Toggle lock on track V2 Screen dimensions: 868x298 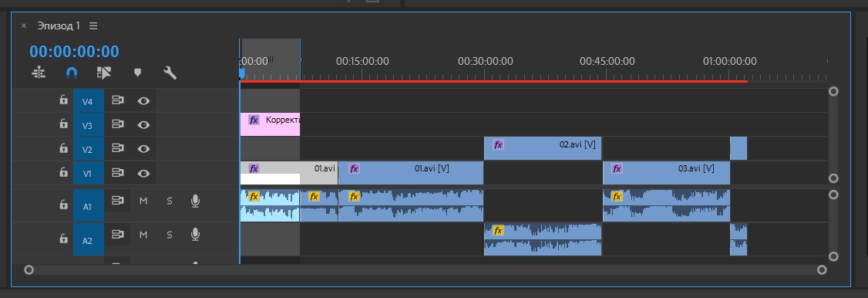[64, 148]
